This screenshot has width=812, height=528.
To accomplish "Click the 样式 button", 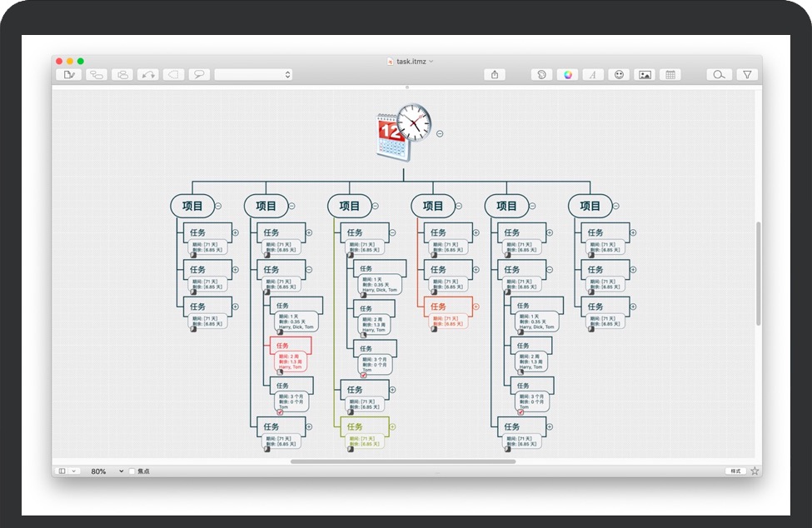I will pyautogui.click(x=735, y=471).
